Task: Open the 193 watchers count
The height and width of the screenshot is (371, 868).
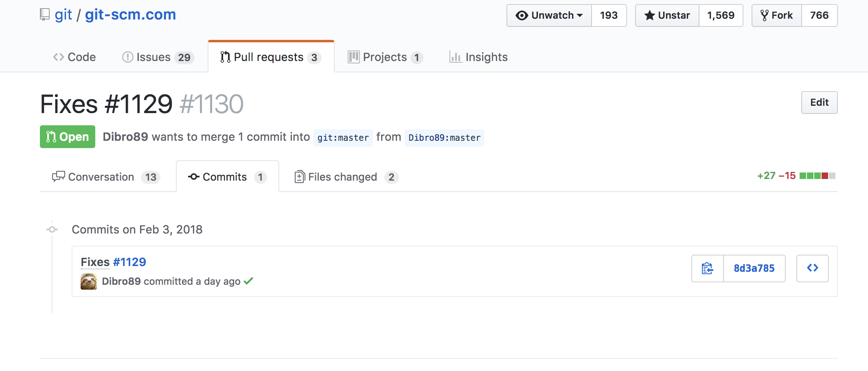Action: (609, 15)
